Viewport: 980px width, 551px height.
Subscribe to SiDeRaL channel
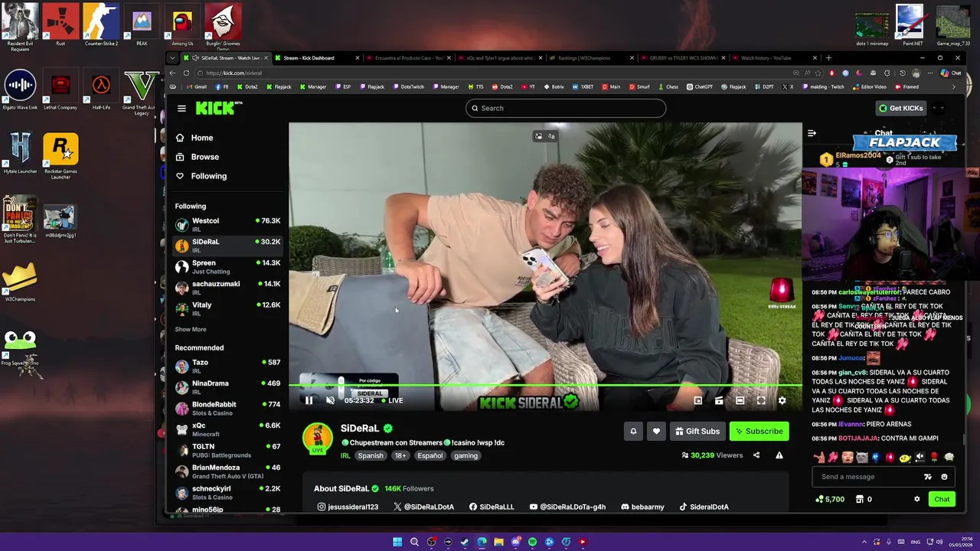(759, 431)
